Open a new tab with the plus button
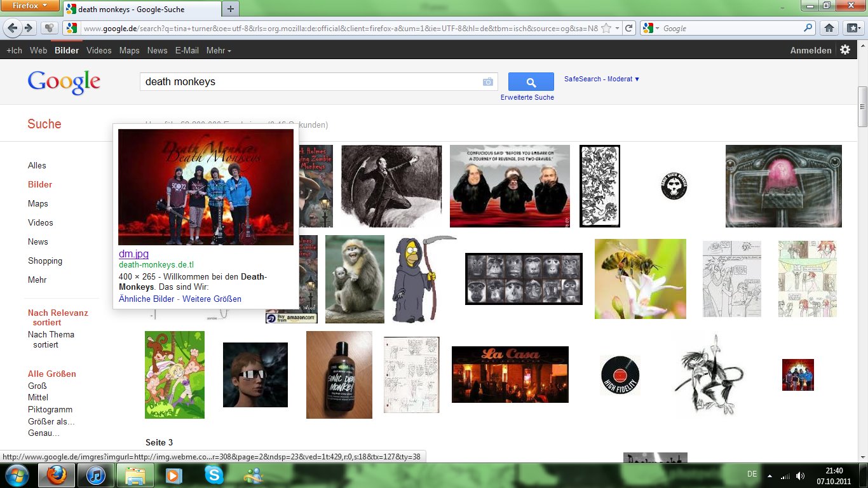Screen dimensions: 868x488 tap(230, 8)
